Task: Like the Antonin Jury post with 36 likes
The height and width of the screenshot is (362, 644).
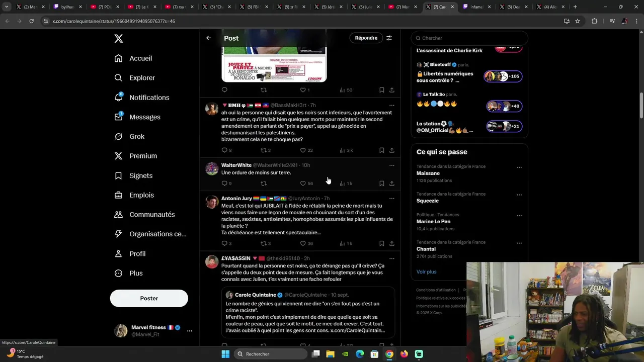Action: click(306, 243)
